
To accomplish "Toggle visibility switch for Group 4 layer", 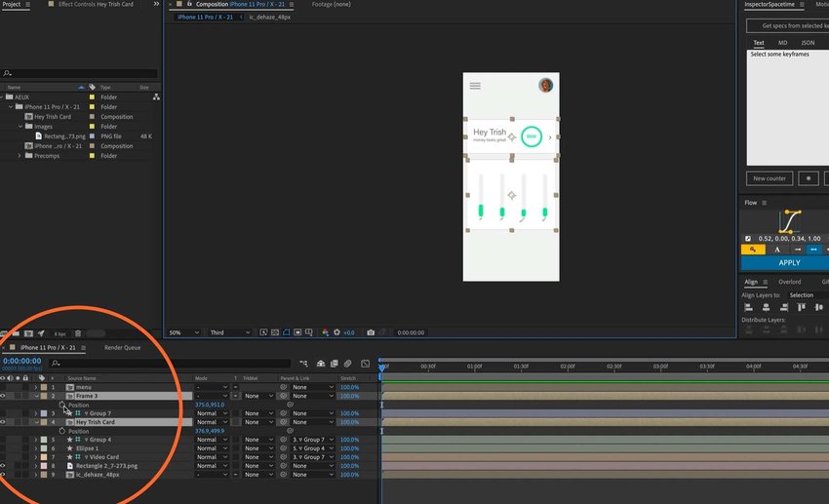I will [3, 440].
